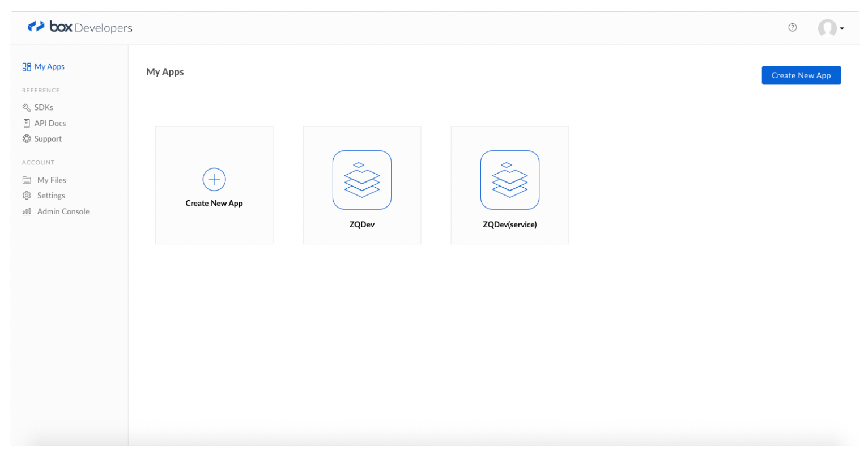868x457 pixels.
Task: Click the API Docs document icon
Action: tap(27, 123)
